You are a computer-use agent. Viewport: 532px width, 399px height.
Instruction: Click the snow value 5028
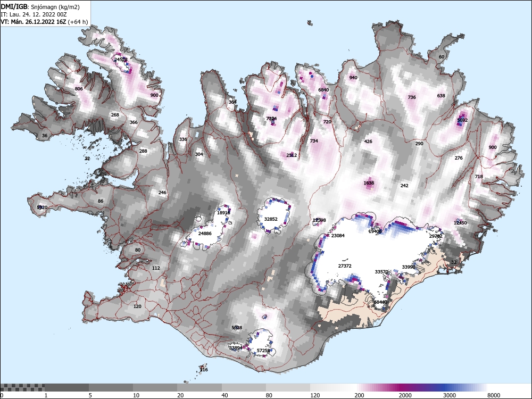click(x=237, y=328)
